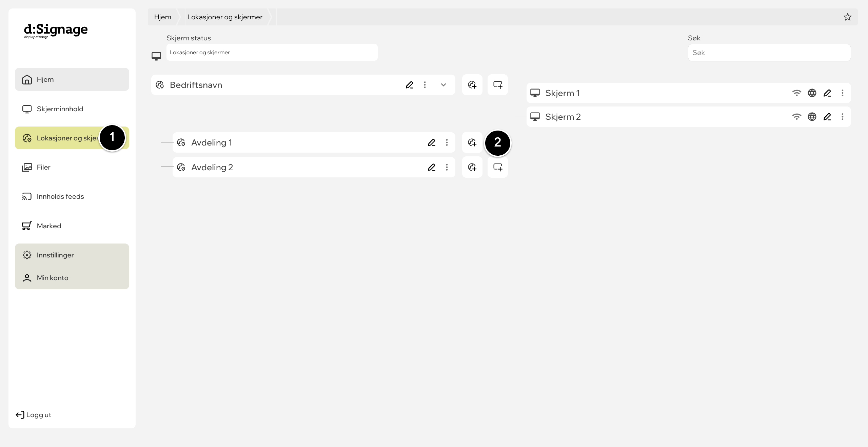Image resolution: width=868 pixels, height=447 pixels.
Task: Edit Avdeling 1 with pencil icon
Action: point(432,142)
